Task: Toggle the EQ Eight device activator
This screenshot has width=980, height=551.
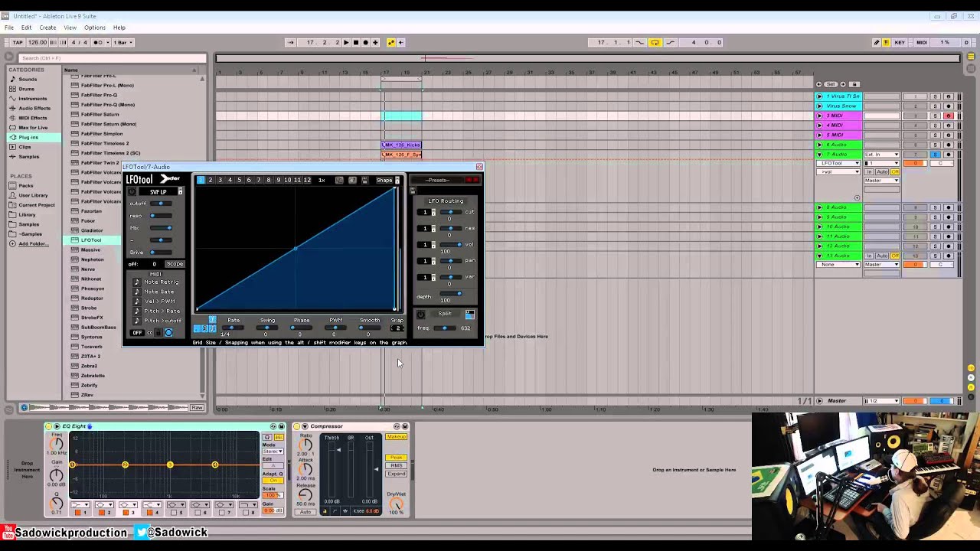Action: pyautogui.click(x=48, y=426)
